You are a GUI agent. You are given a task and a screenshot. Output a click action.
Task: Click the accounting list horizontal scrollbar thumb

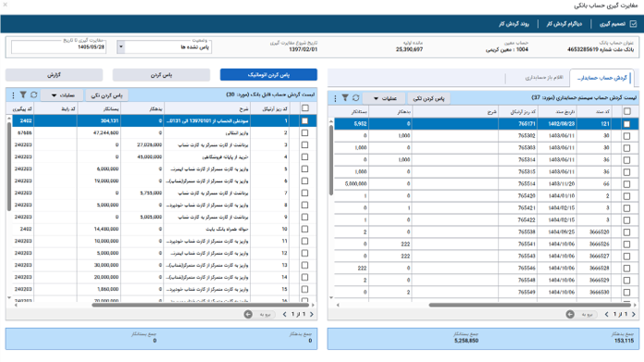[530, 305]
